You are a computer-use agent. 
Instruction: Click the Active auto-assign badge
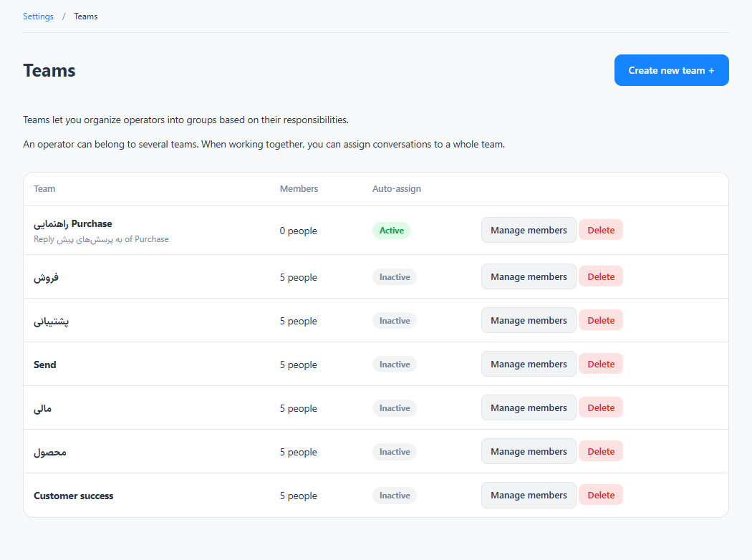[x=391, y=231]
